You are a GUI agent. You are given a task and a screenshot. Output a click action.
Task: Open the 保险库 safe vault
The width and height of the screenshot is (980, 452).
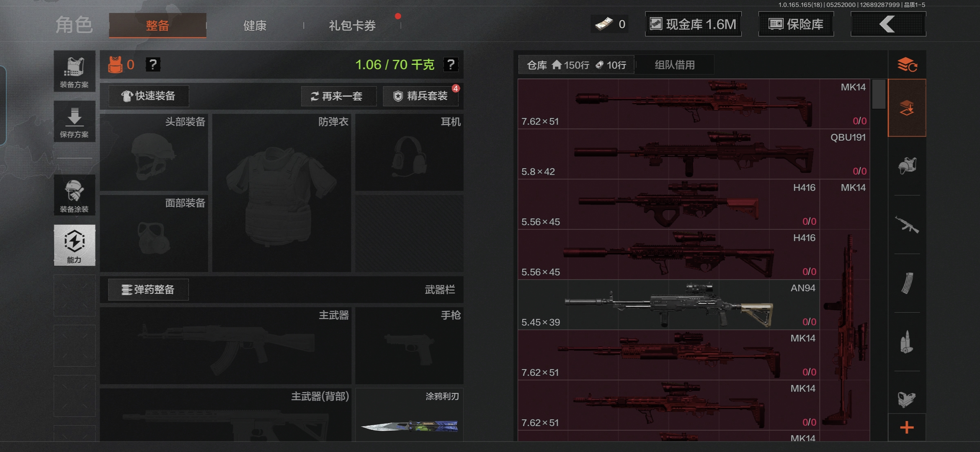point(796,24)
